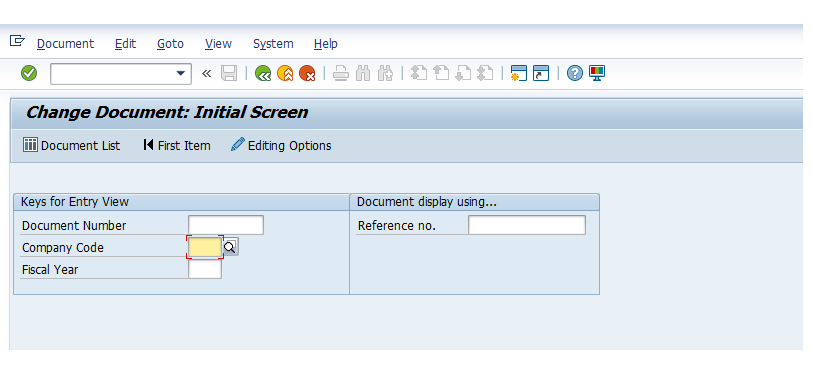Screen dimensions: 813x371
Task: Click the yellow Exit icon
Action: click(285, 73)
